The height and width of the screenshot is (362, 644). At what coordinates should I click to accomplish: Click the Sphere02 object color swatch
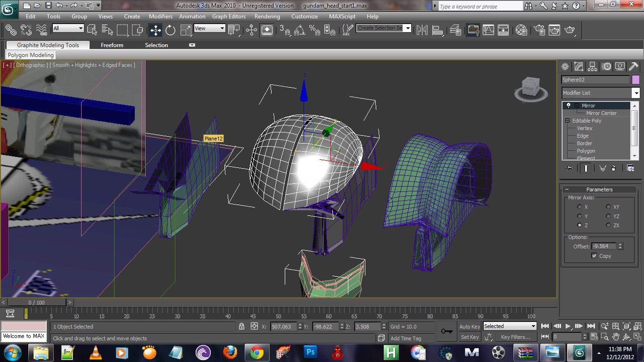click(636, 80)
